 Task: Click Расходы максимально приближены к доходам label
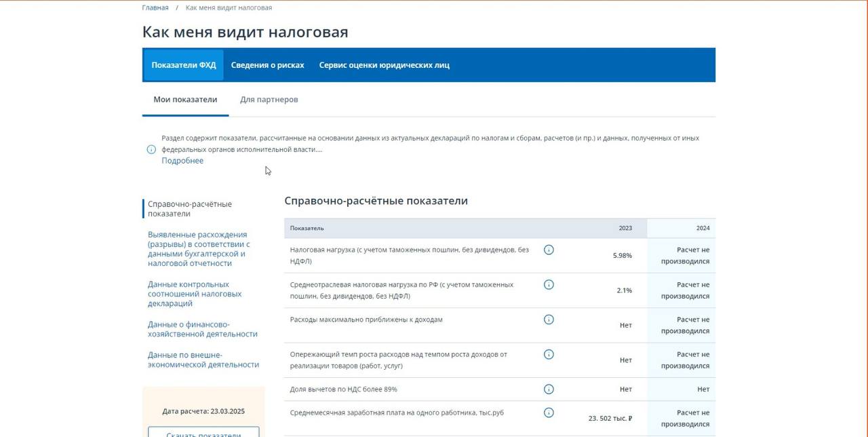(366, 320)
